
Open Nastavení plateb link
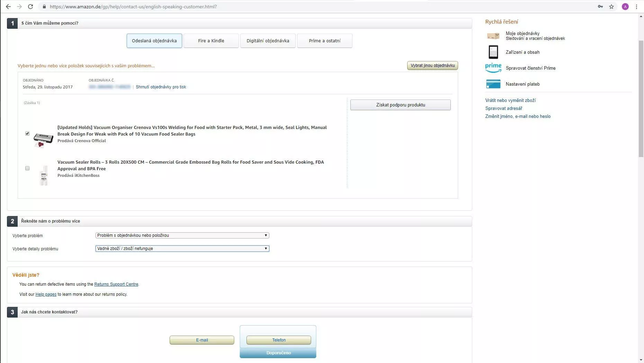(x=522, y=84)
